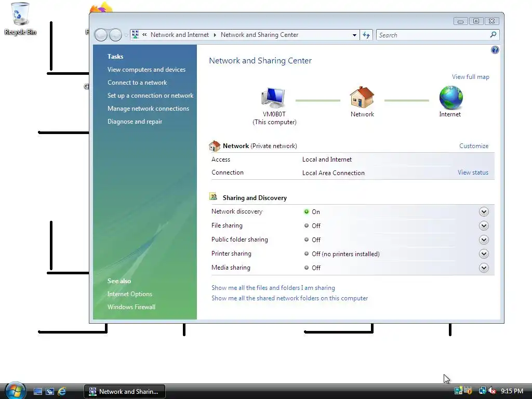Open Windows Firewall under See also
532x399 pixels.
[131, 307]
